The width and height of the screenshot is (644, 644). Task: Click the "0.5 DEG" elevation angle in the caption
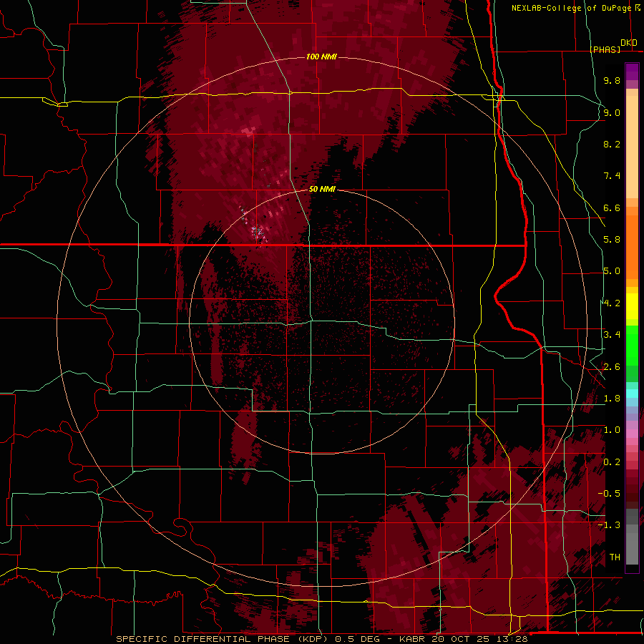(357, 639)
